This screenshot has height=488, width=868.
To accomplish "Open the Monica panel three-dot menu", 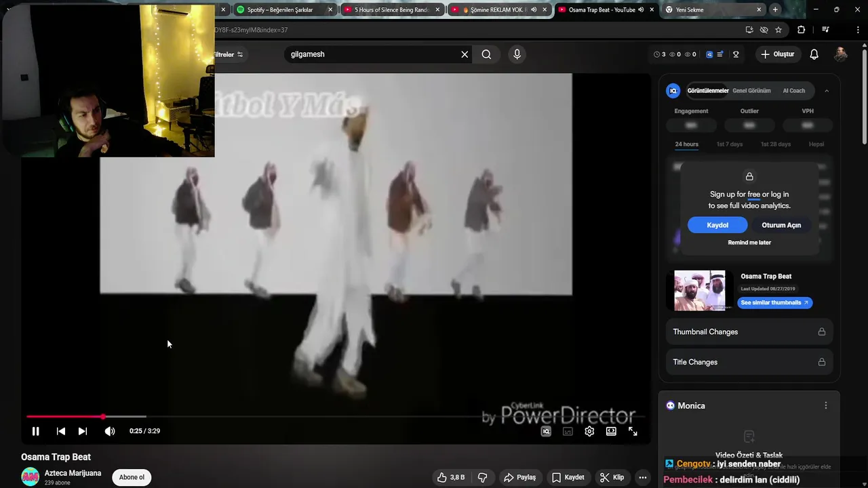I will pyautogui.click(x=825, y=405).
